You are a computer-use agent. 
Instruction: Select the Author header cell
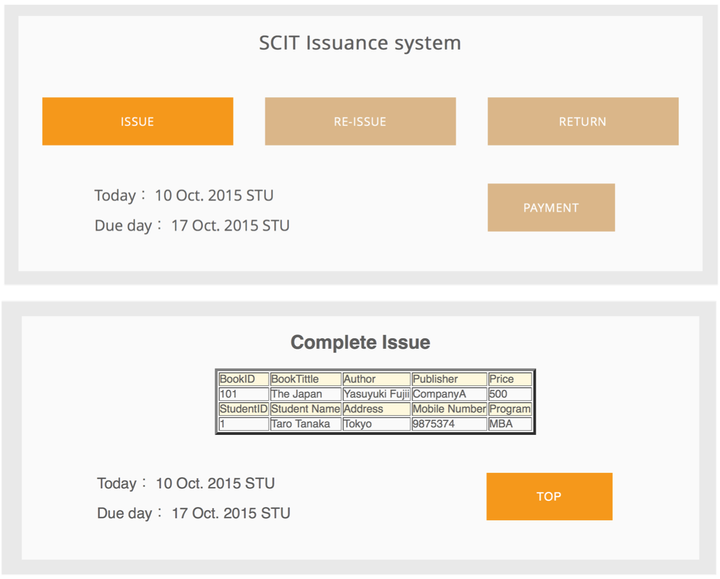point(376,379)
